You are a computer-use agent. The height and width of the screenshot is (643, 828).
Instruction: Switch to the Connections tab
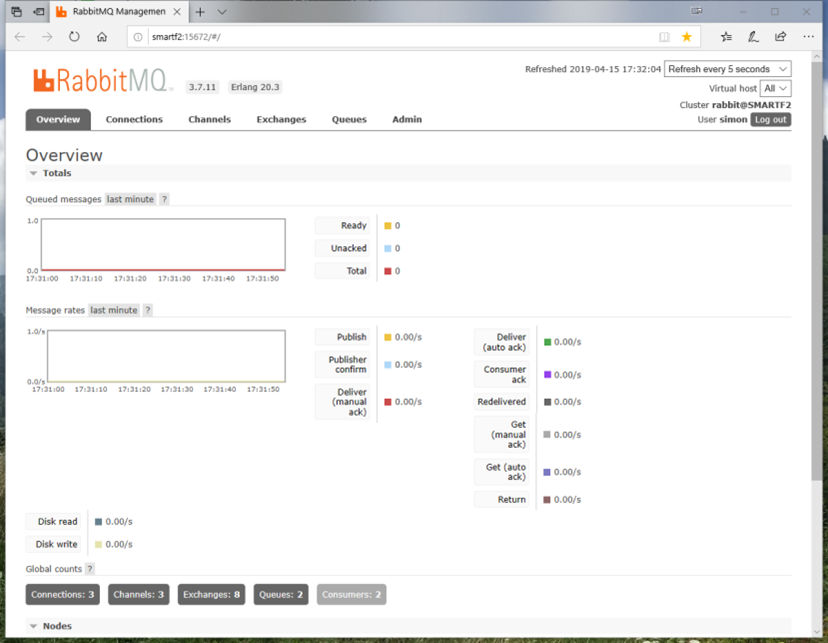click(x=134, y=119)
